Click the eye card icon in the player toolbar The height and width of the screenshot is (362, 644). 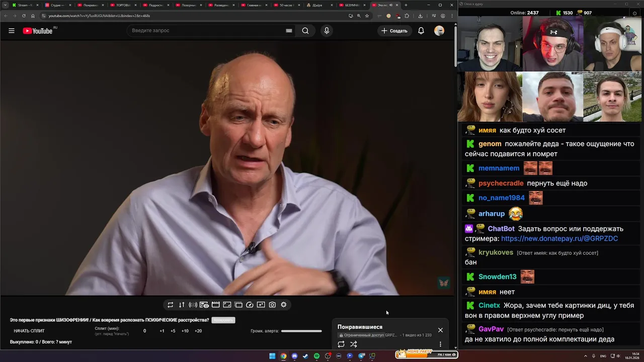coord(204,305)
